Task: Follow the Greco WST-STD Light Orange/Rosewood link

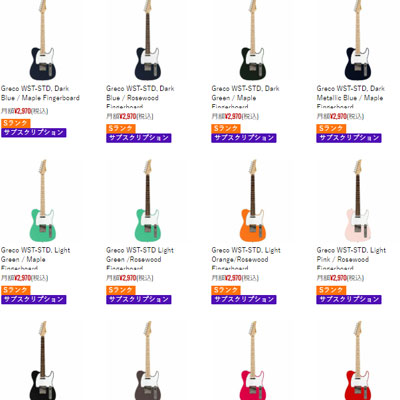Action: click(246, 258)
